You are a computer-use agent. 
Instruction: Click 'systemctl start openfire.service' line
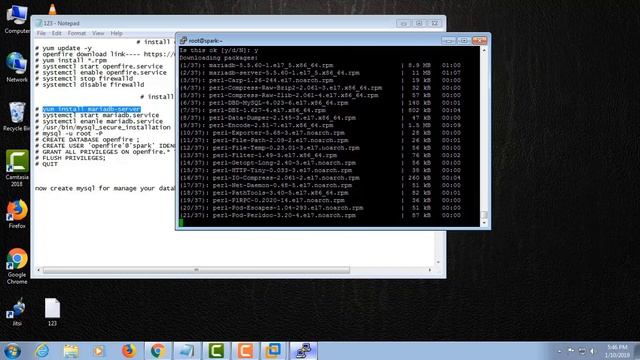click(99, 67)
